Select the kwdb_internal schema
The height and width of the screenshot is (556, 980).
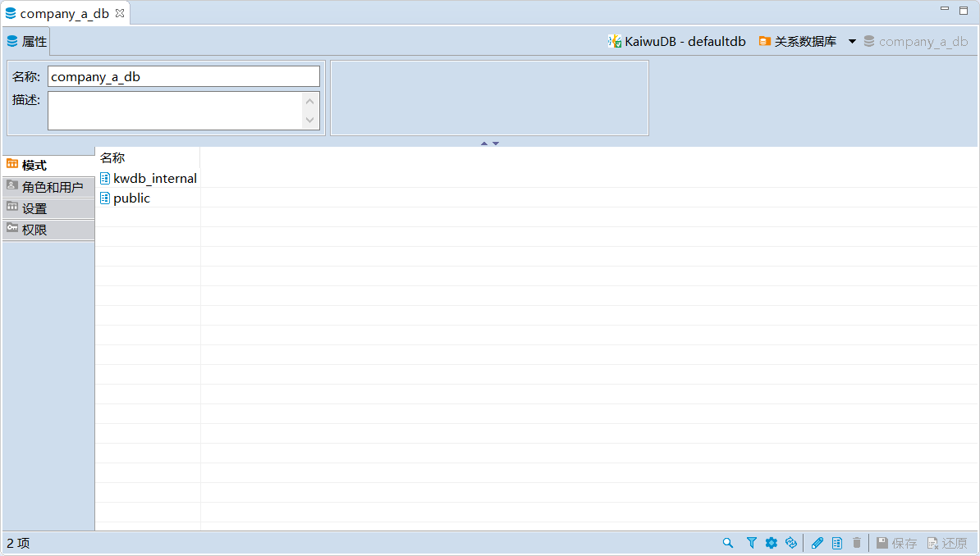click(154, 178)
